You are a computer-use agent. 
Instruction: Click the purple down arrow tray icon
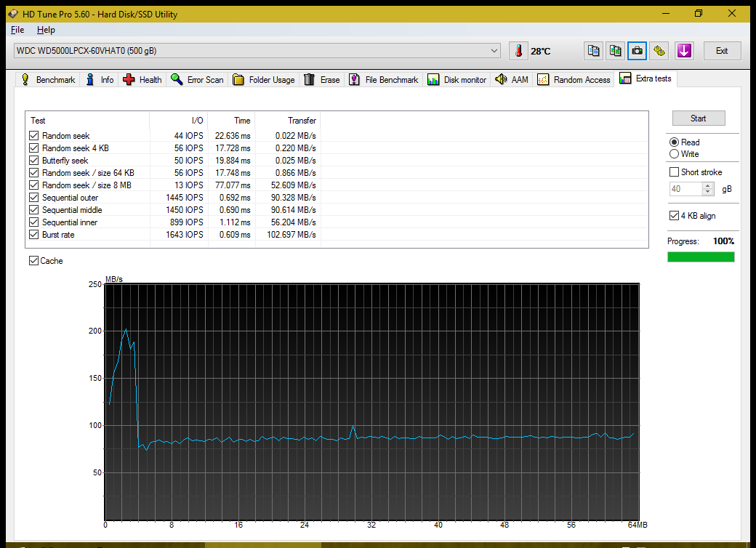click(684, 51)
